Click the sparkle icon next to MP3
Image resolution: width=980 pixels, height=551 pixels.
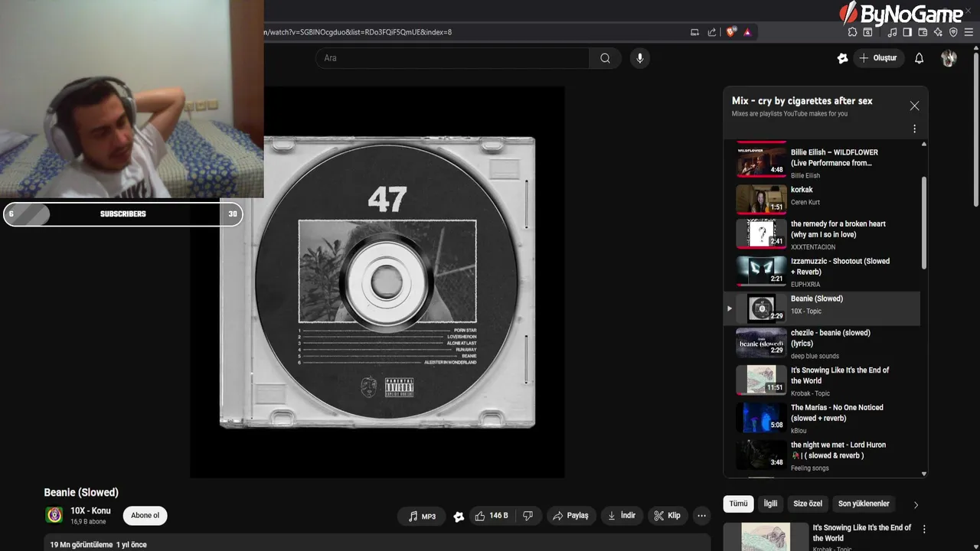(459, 517)
